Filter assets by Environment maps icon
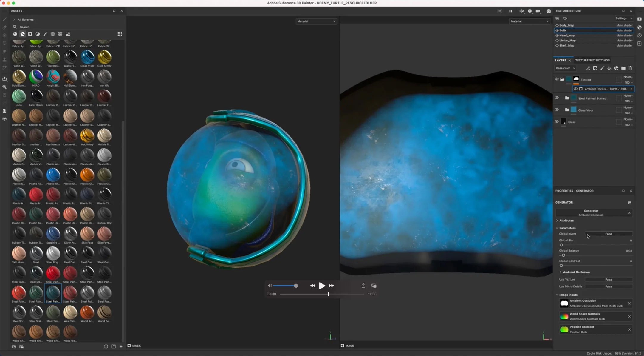The image size is (644, 356). (68, 34)
